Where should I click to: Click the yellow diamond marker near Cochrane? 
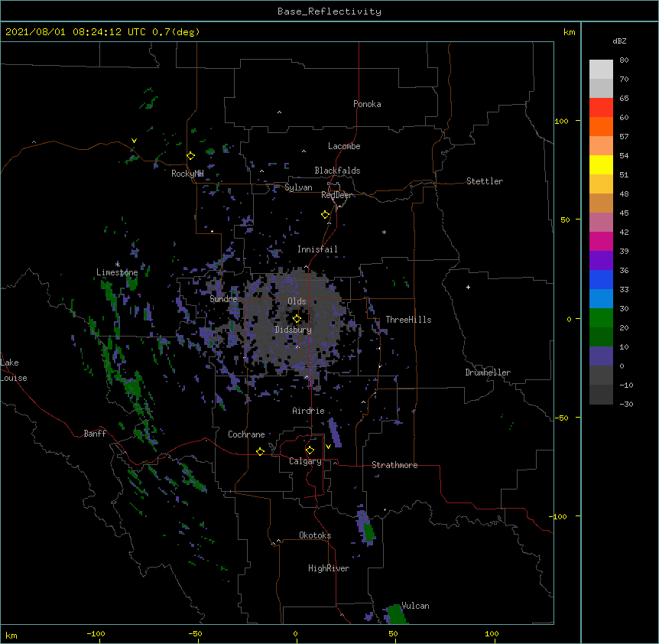(x=260, y=451)
